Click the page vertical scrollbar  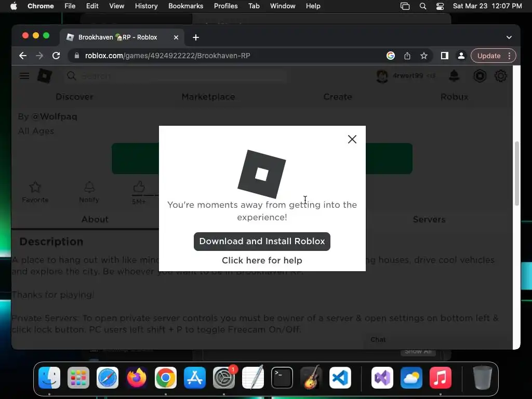(517, 173)
